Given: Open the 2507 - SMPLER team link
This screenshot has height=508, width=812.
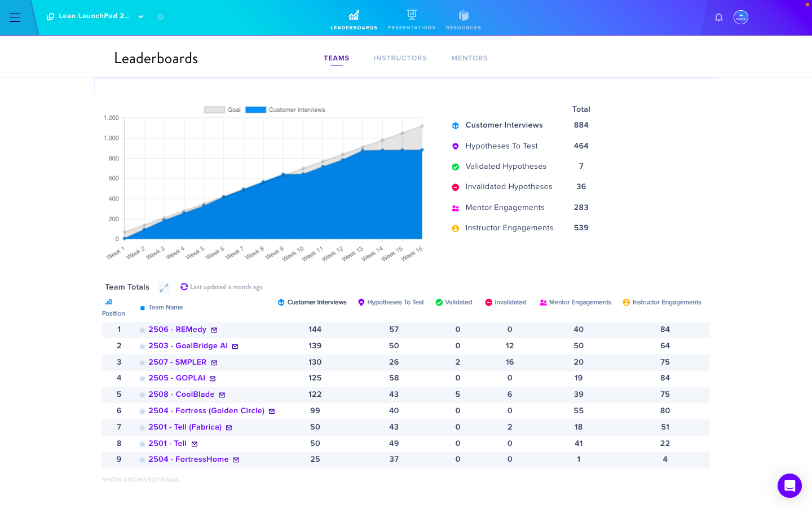Looking at the screenshot, I should pos(178,362).
